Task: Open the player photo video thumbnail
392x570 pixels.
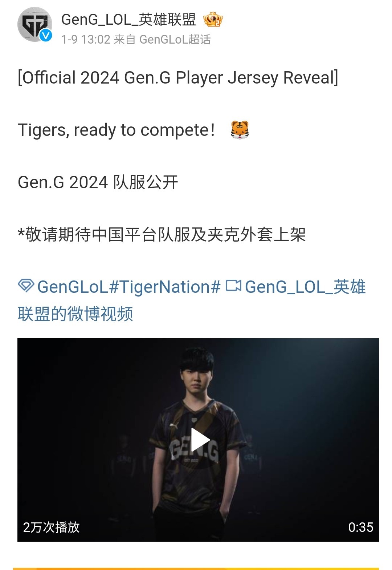Action: click(x=198, y=440)
